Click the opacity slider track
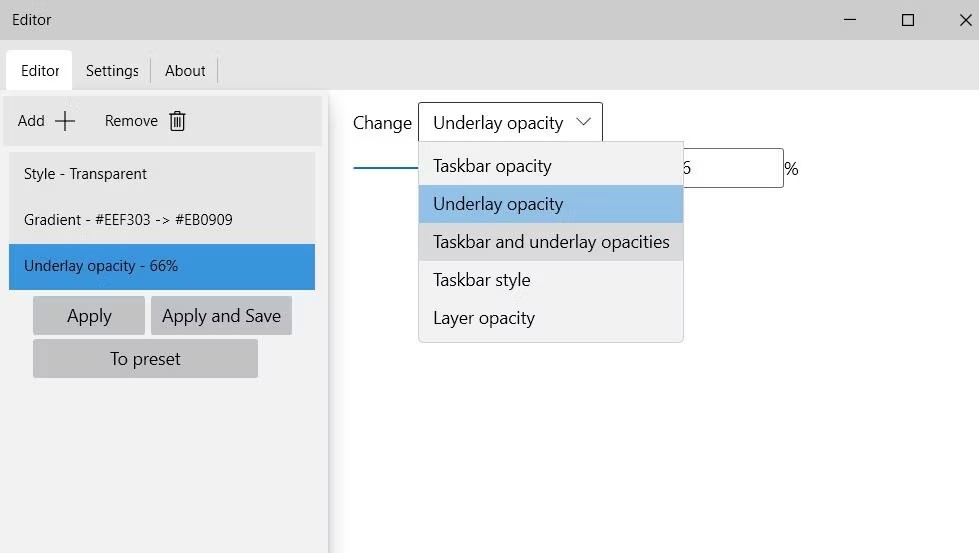 pos(385,168)
